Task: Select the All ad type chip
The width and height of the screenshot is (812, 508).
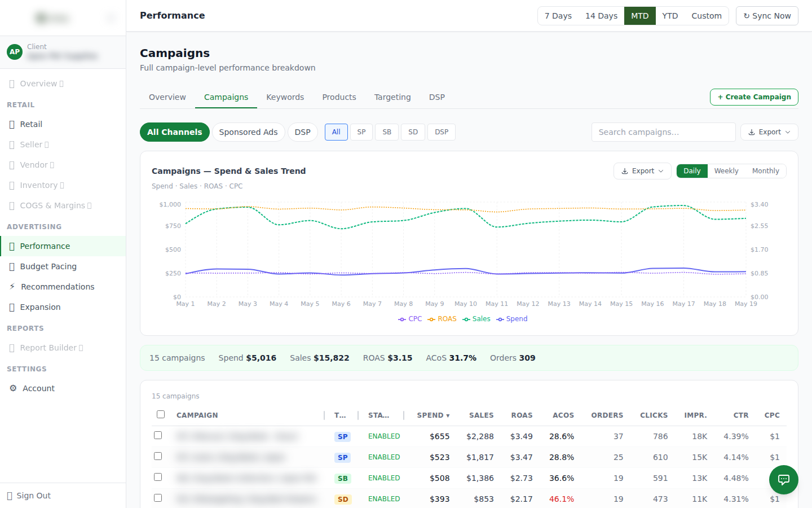Action: 336,132
